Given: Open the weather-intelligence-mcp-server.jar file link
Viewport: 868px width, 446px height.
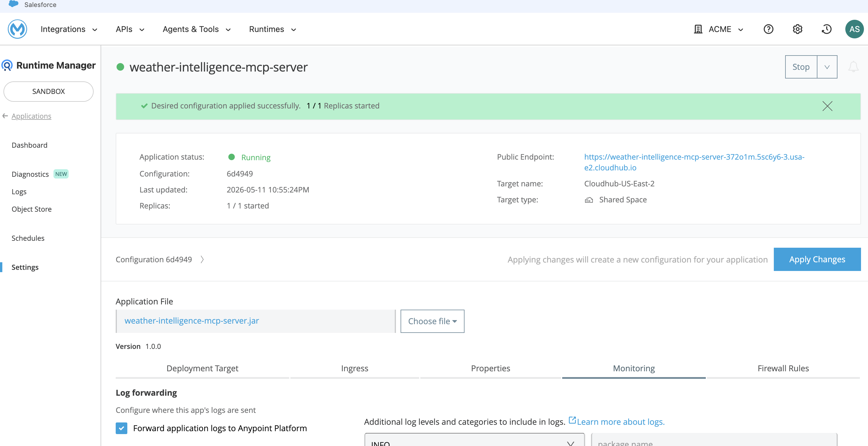Looking at the screenshot, I should pos(192,321).
